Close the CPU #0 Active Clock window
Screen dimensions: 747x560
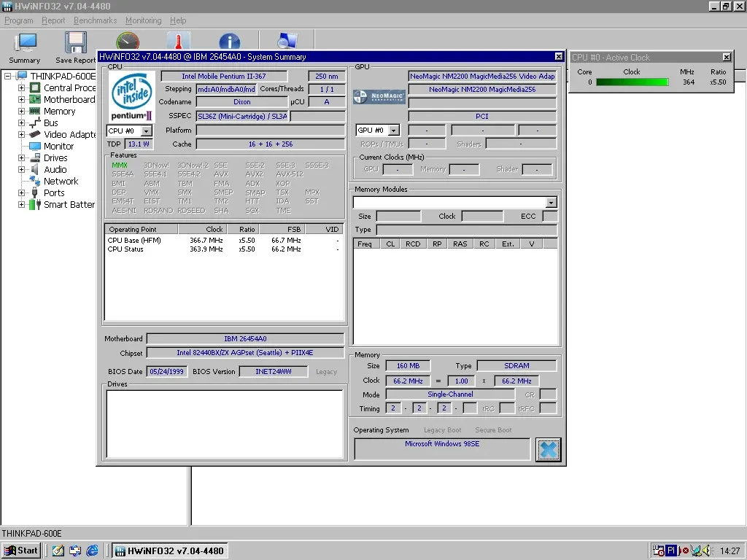click(727, 57)
